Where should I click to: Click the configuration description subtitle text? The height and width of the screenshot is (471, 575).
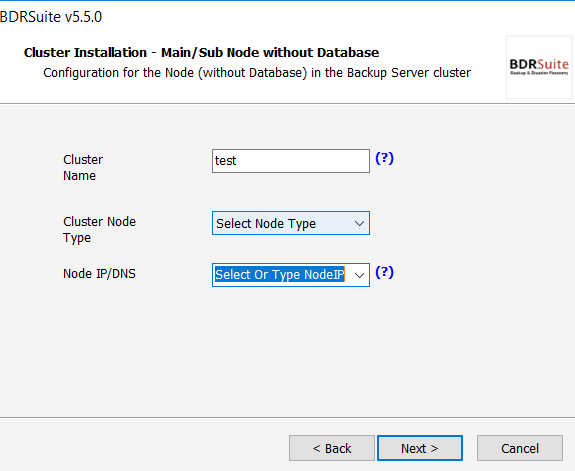pyautogui.click(x=257, y=73)
